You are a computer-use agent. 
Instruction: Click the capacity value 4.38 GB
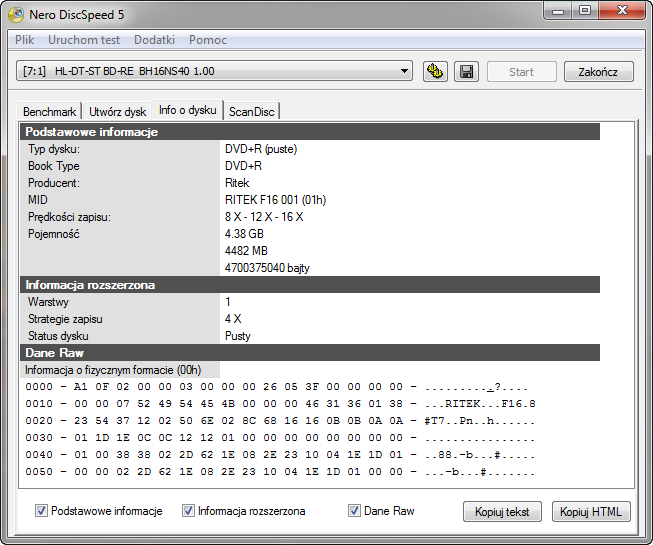(244, 234)
